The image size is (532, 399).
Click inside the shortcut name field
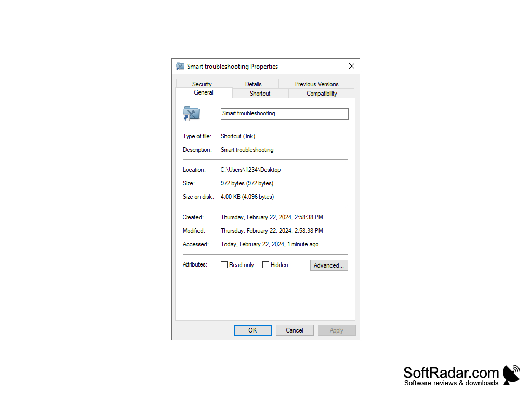pos(284,113)
